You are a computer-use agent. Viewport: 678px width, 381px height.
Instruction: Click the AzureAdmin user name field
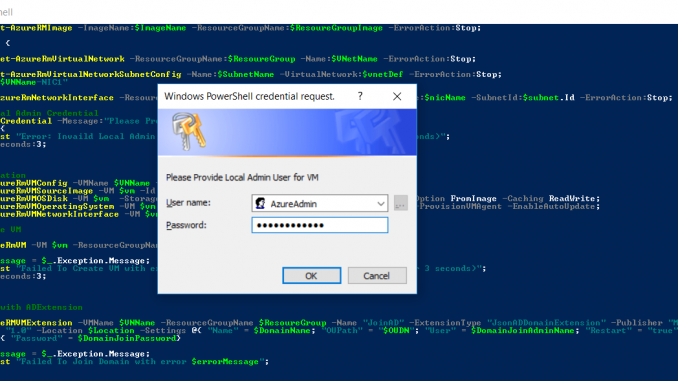(320, 203)
